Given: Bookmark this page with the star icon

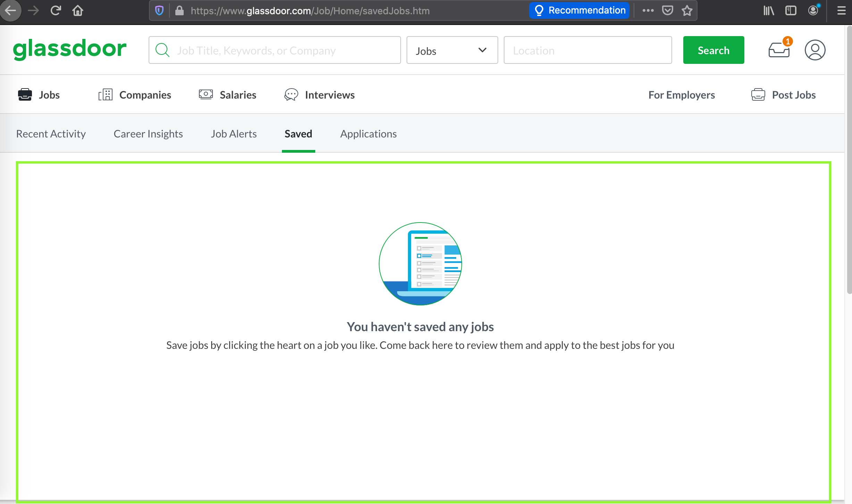Looking at the screenshot, I should pyautogui.click(x=687, y=11).
